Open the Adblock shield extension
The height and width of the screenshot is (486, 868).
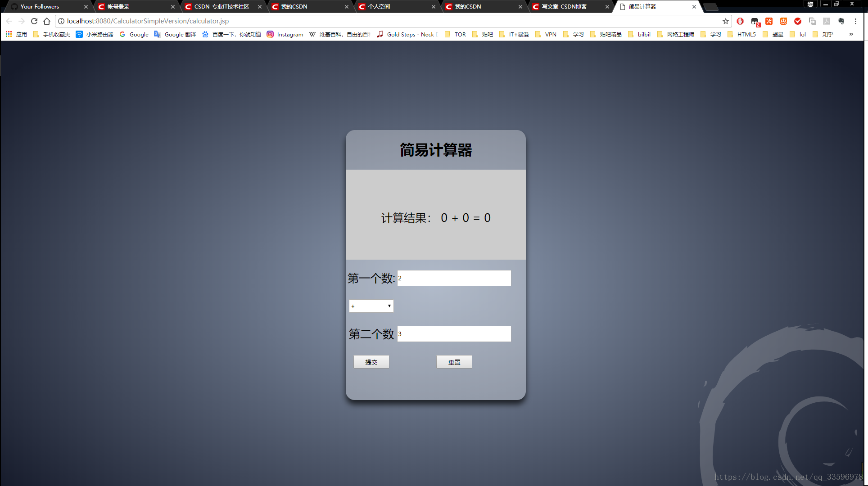pos(740,21)
